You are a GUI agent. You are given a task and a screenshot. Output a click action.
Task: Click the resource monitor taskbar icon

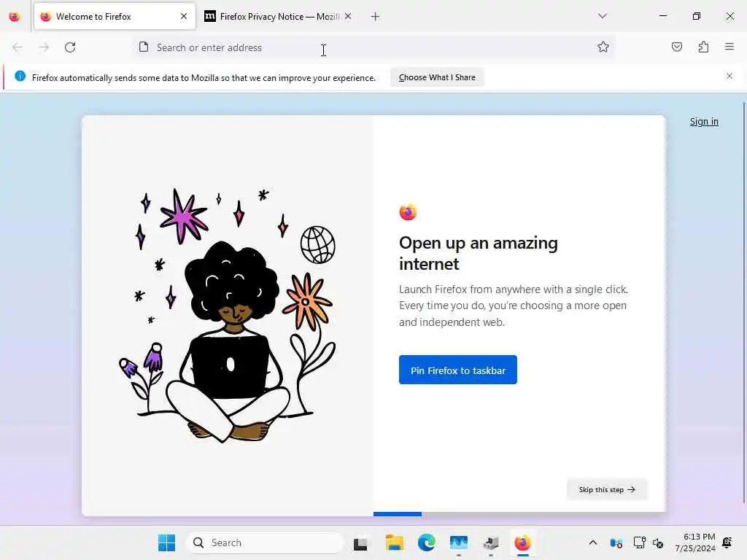point(458,542)
